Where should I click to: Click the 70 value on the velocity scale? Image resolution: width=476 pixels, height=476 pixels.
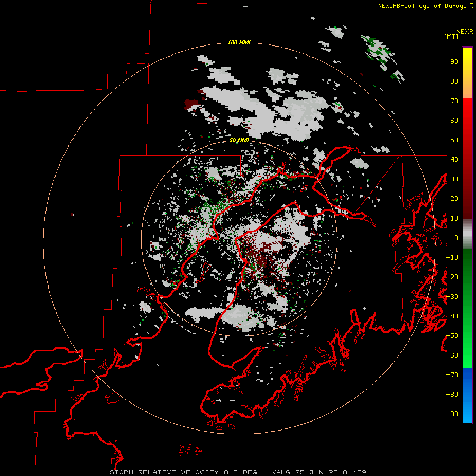coord(454,101)
